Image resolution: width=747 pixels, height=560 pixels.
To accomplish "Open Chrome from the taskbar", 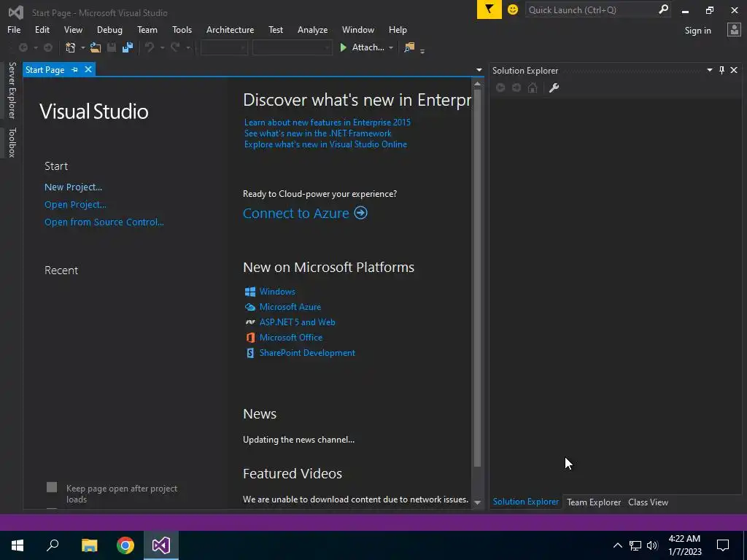I will click(125, 545).
